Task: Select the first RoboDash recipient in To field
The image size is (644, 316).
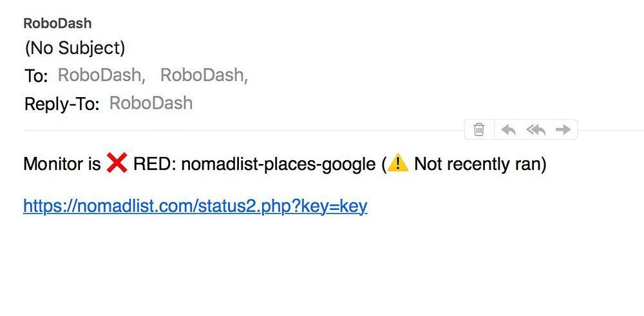Action: point(100,75)
